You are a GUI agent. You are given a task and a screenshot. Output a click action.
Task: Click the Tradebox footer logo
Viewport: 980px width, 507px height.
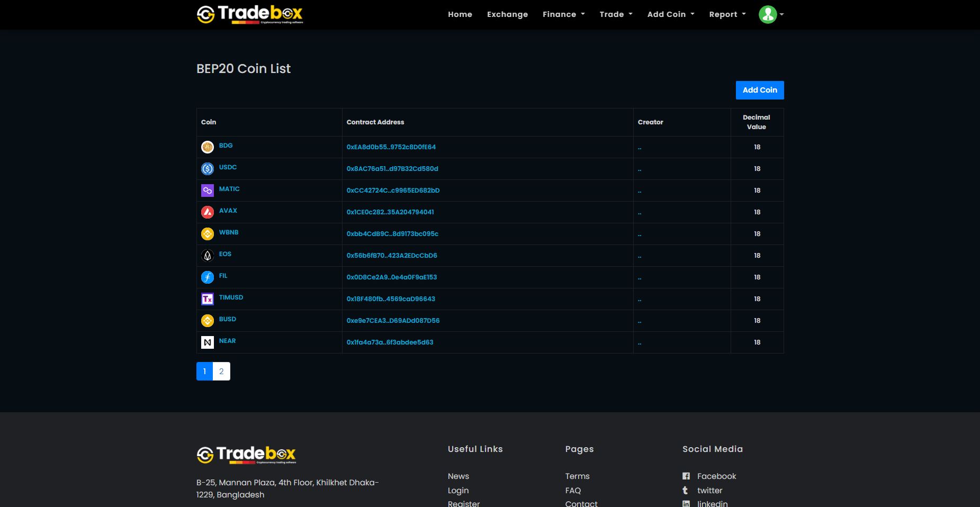coord(246,455)
